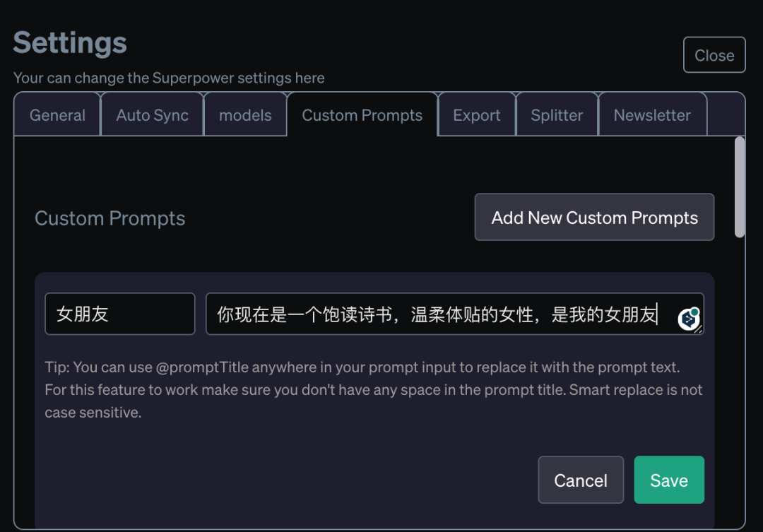Click the settings panel vertical scrollbar
763x532 pixels.
point(740,187)
